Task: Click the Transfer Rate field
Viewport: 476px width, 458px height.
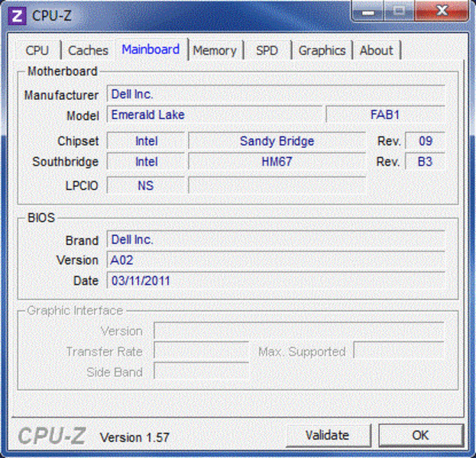Action: click(201, 351)
